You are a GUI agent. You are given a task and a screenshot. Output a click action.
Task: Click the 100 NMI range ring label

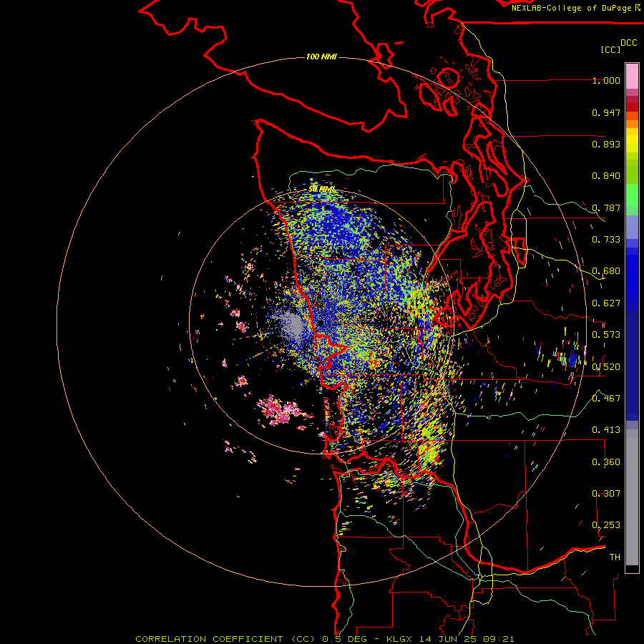pyautogui.click(x=321, y=57)
